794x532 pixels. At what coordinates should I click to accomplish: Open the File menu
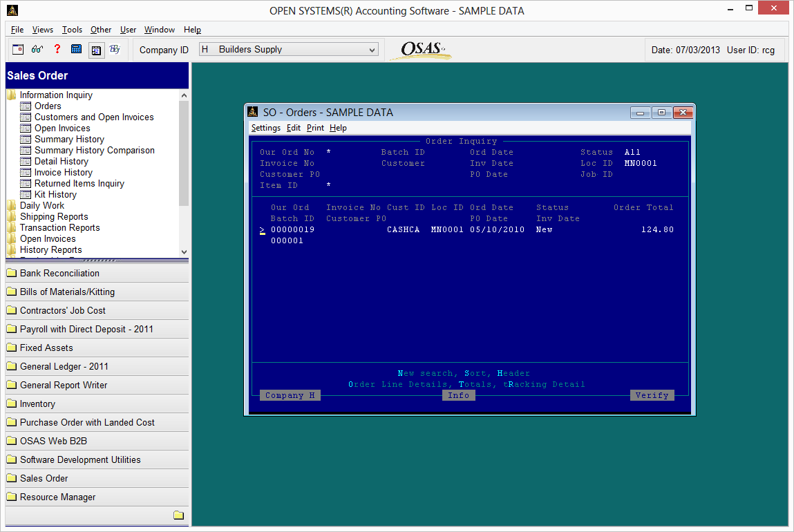pos(17,30)
